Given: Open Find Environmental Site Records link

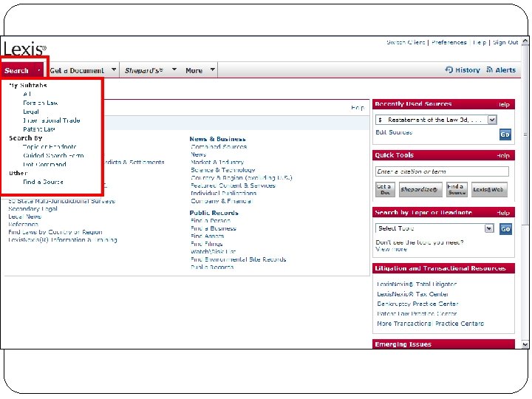Looking at the screenshot, I should point(238,259).
